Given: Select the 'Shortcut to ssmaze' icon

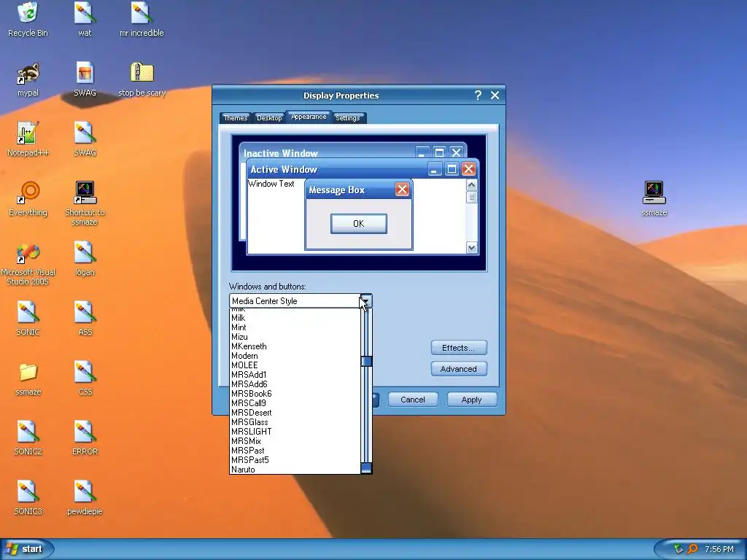Looking at the screenshot, I should click(x=85, y=203).
